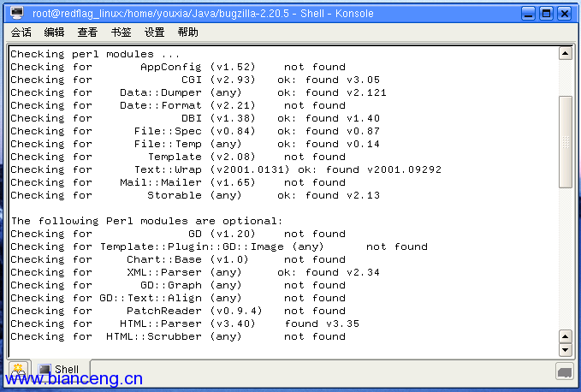The height and width of the screenshot is (392, 581).
Task: Select the Shell session tab
Action: pyautogui.click(x=61, y=370)
